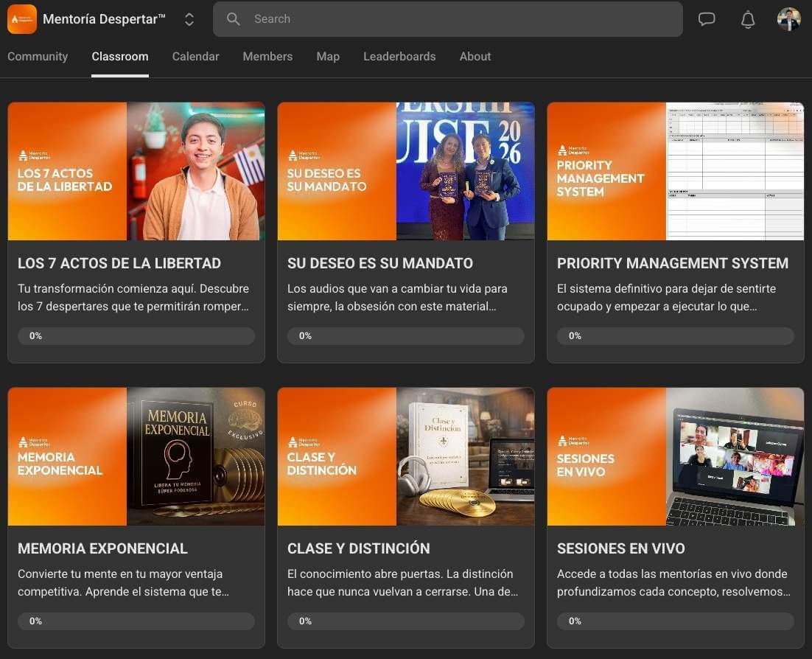
Task: Open the Priority Management System thumbnail
Action: [675, 171]
